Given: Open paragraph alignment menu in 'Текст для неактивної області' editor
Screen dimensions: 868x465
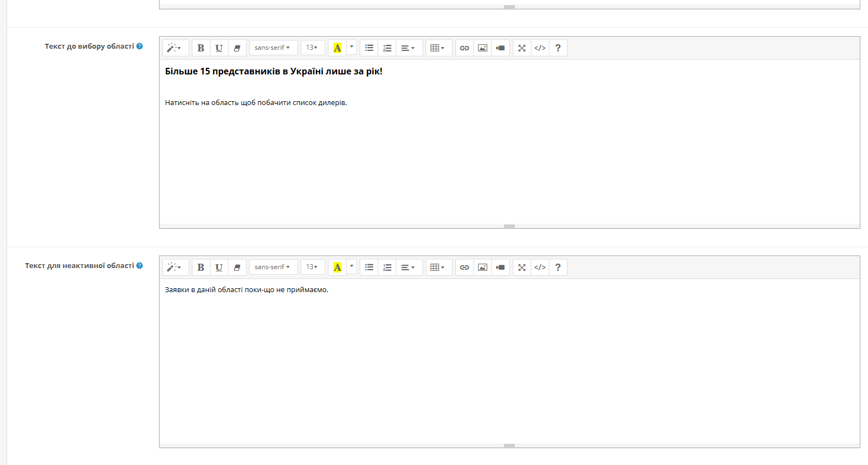Looking at the screenshot, I should pyautogui.click(x=409, y=268).
